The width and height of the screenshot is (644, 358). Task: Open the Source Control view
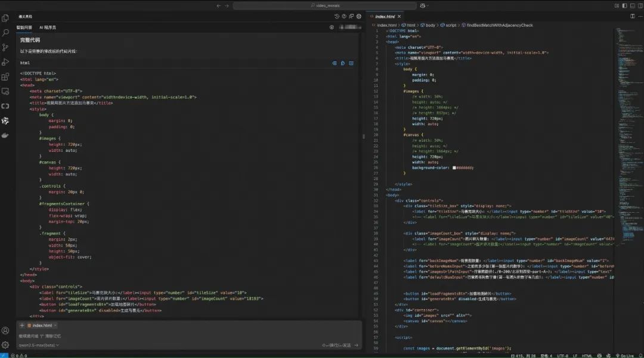pos(5,47)
